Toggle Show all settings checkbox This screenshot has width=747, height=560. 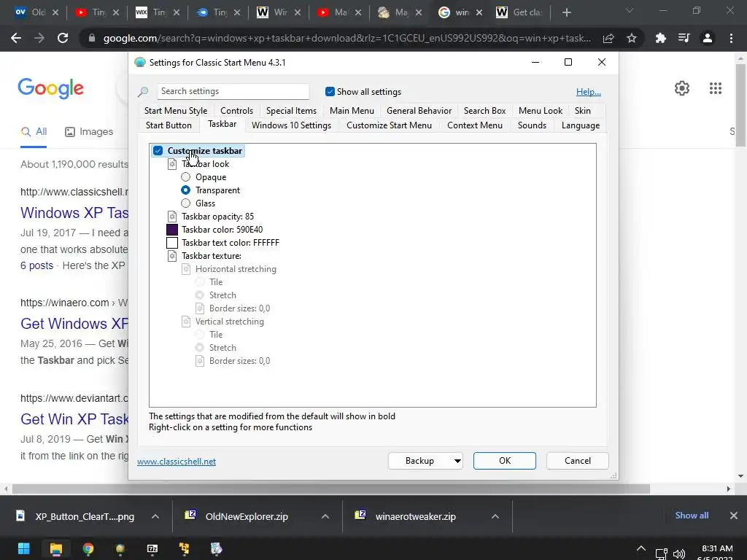point(330,91)
